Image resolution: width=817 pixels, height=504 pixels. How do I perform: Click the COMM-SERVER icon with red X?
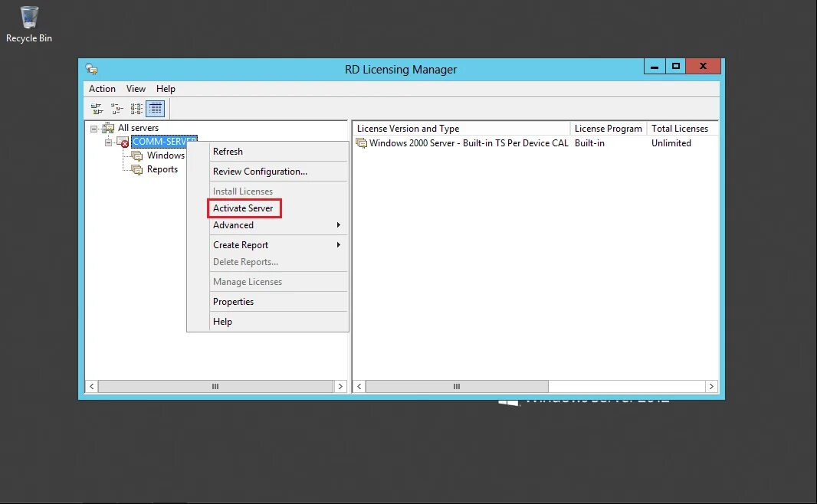[x=123, y=142]
